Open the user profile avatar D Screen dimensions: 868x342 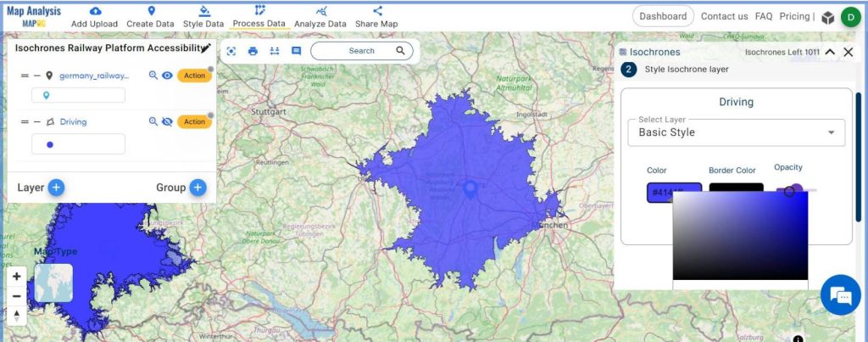850,17
